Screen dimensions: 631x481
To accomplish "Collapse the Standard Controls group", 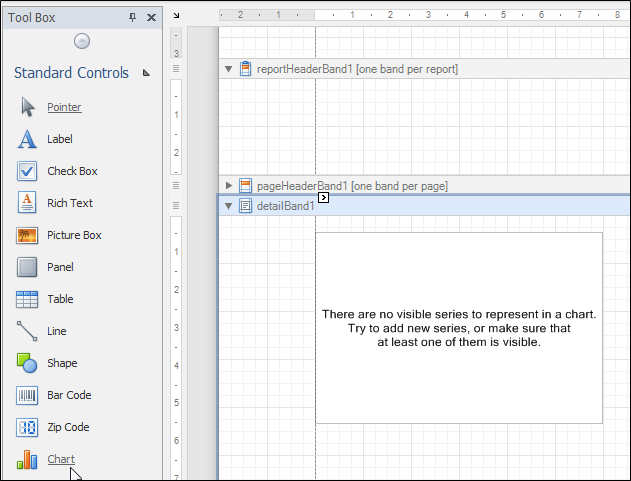I will tap(146, 73).
